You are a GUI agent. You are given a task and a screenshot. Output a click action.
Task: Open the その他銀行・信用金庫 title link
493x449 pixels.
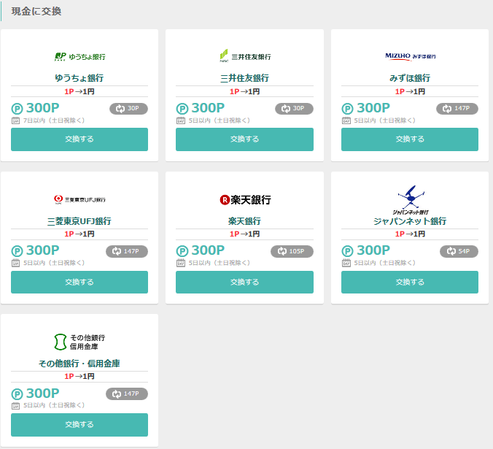pos(79,363)
